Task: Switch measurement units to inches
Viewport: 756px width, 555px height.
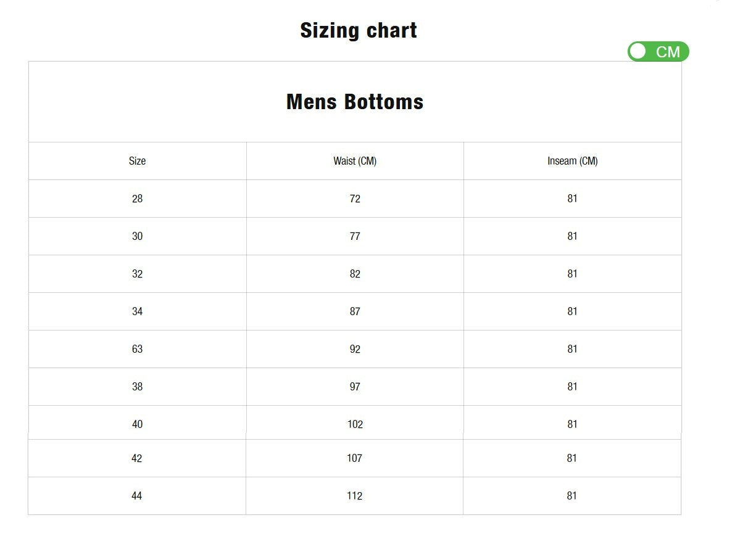Action: tap(658, 51)
